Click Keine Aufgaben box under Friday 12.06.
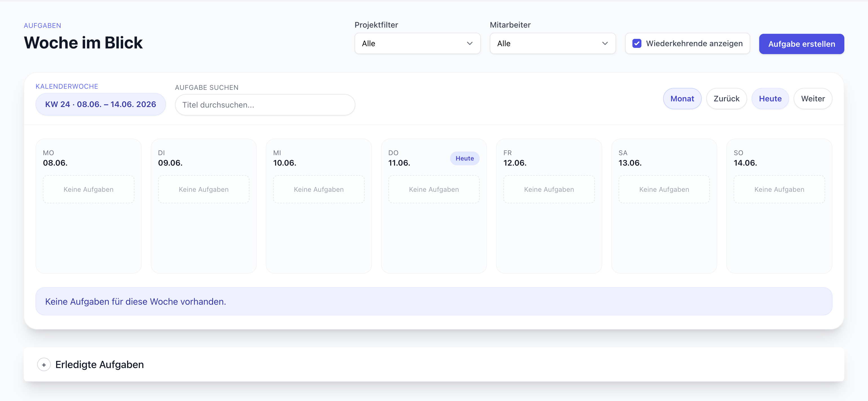The image size is (868, 401). 549,189
